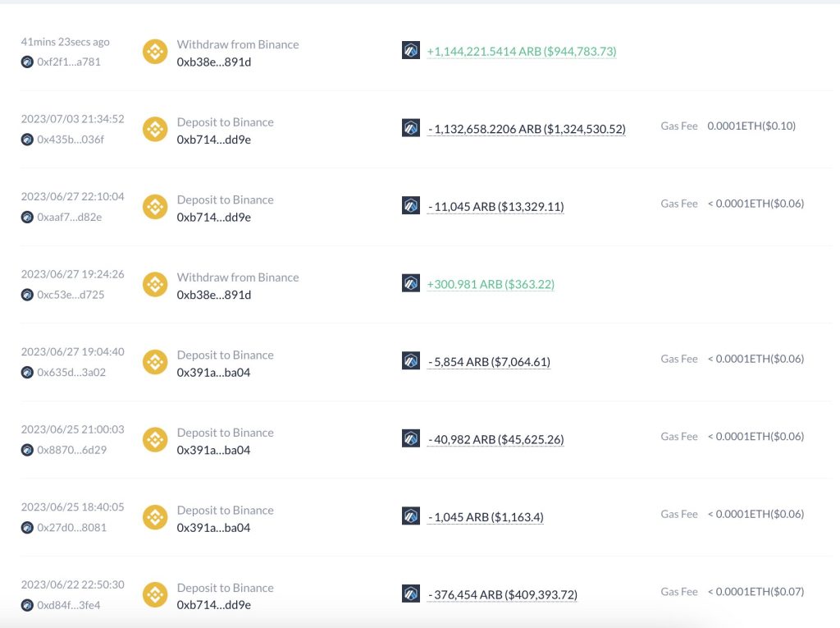The image size is (840, 628).
Task: Click Arbitrum chain icon beside hash 0x635d...3a02
Action: (27, 373)
